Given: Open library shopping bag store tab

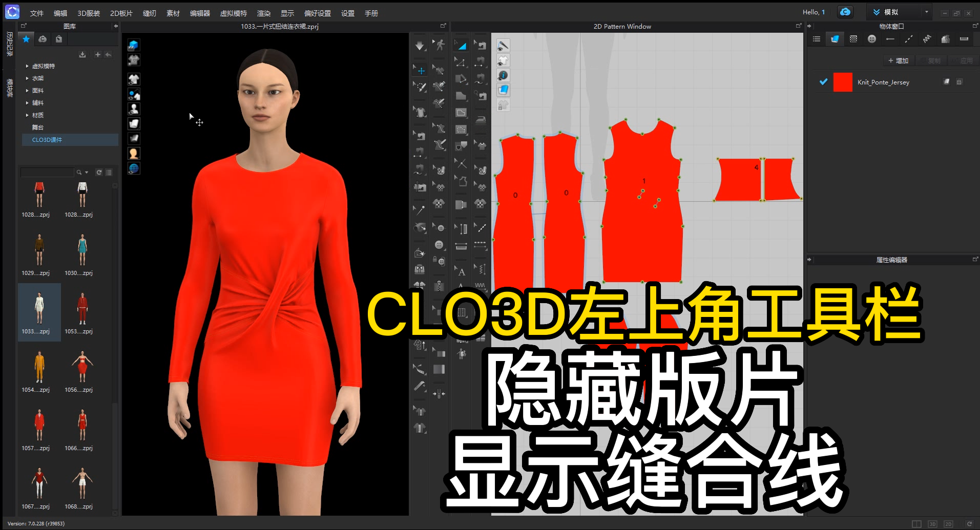Looking at the screenshot, I should 59,39.
